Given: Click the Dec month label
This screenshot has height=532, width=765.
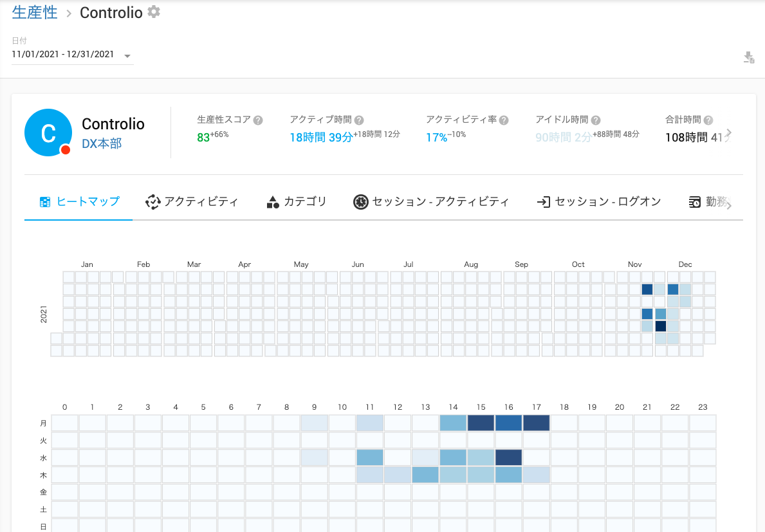Looking at the screenshot, I should (685, 264).
